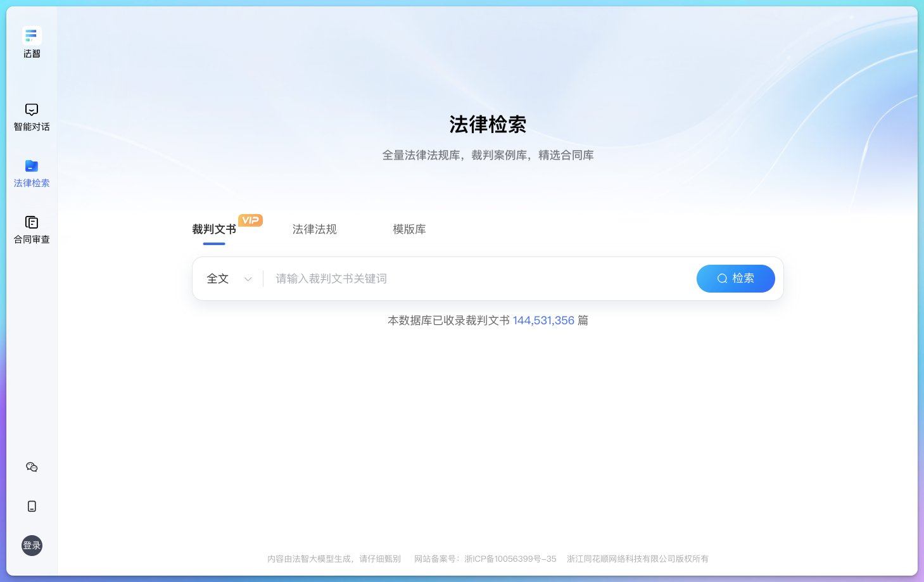
Task: Click the mobile phone icon in sidebar
Action: (x=31, y=506)
